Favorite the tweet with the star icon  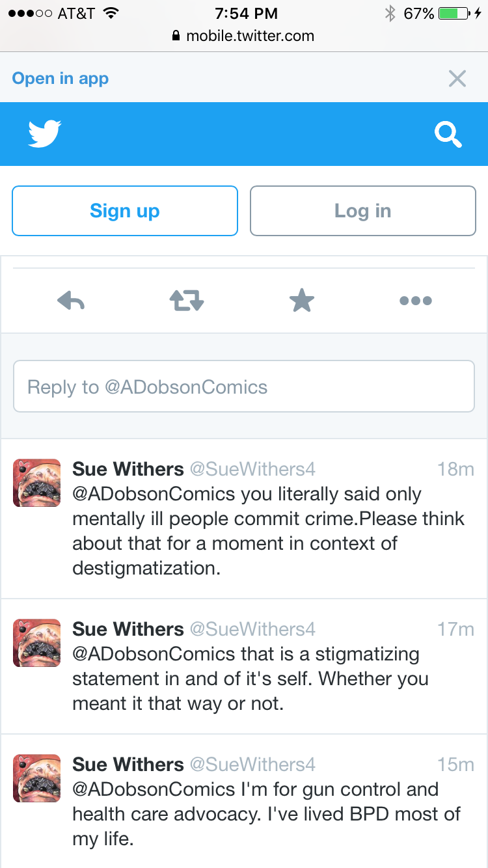pyautogui.click(x=302, y=301)
